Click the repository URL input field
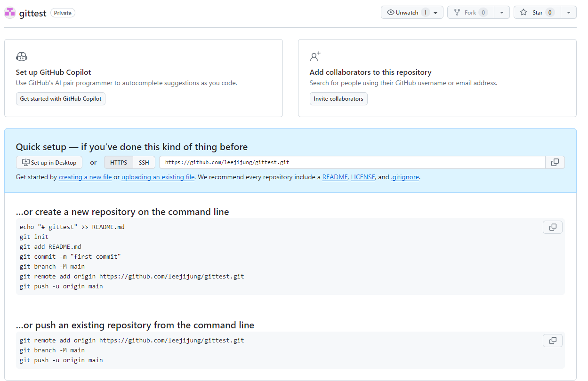 (352, 162)
